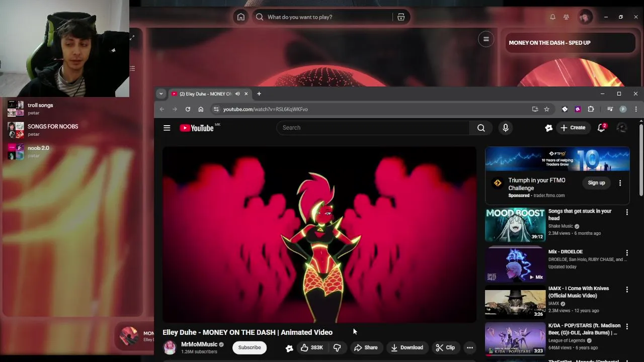Open the YouTube guide hamburger menu
Viewport: 644px width, 362px height.
tap(167, 128)
